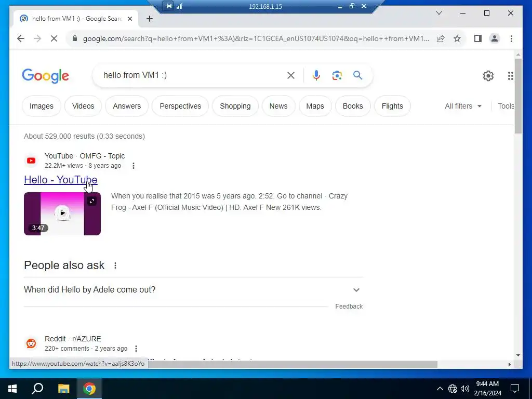Click the horizontal scrollbar right arrow

point(509,364)
